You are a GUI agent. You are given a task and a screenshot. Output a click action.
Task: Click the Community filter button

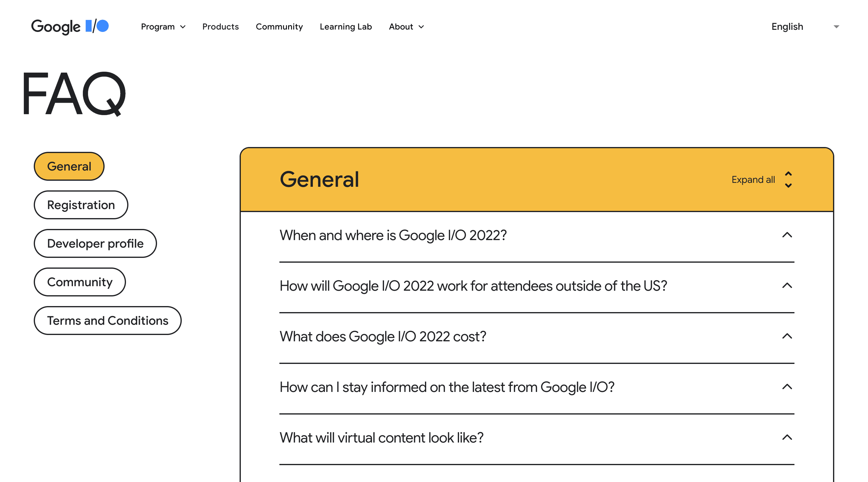coord(80,282)
